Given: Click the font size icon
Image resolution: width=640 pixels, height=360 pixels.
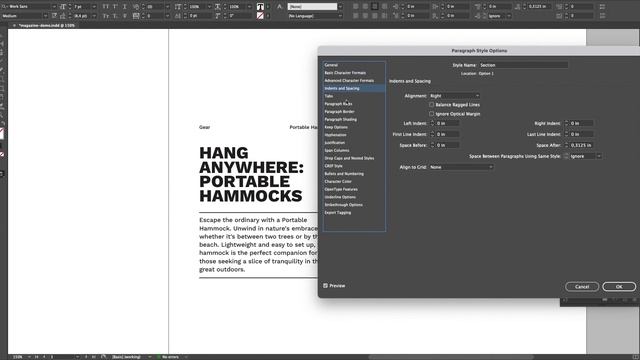Looking at the screenshot, I should pos(63,7).
